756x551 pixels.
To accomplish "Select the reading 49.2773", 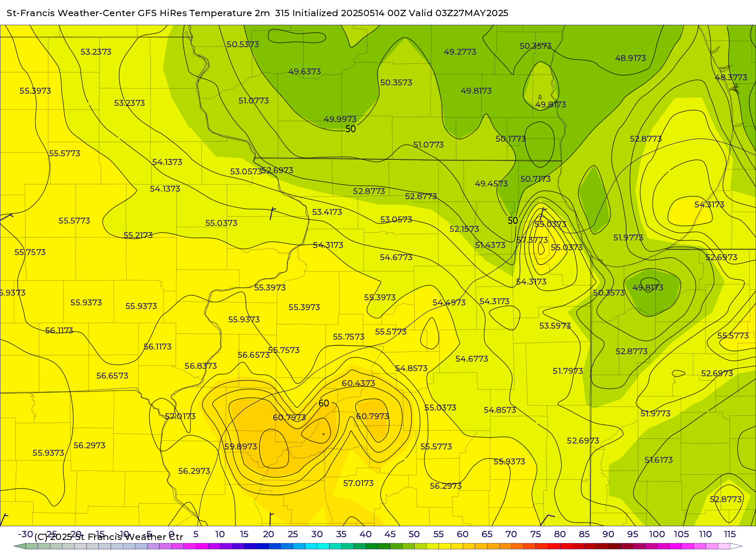I will coord(460,52).
